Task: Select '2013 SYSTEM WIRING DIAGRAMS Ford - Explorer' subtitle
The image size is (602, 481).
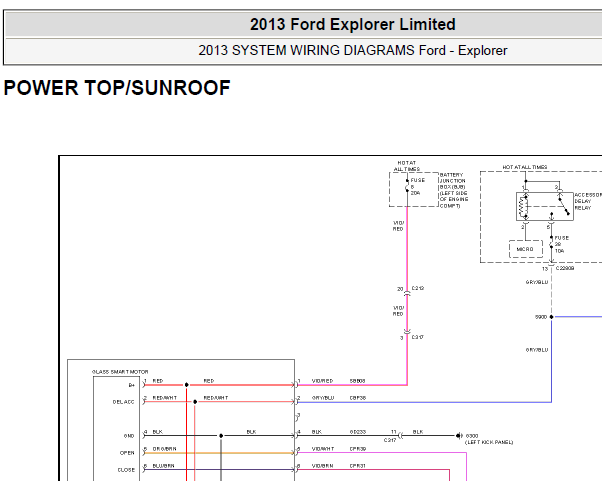Action: [x=352, y=50]
